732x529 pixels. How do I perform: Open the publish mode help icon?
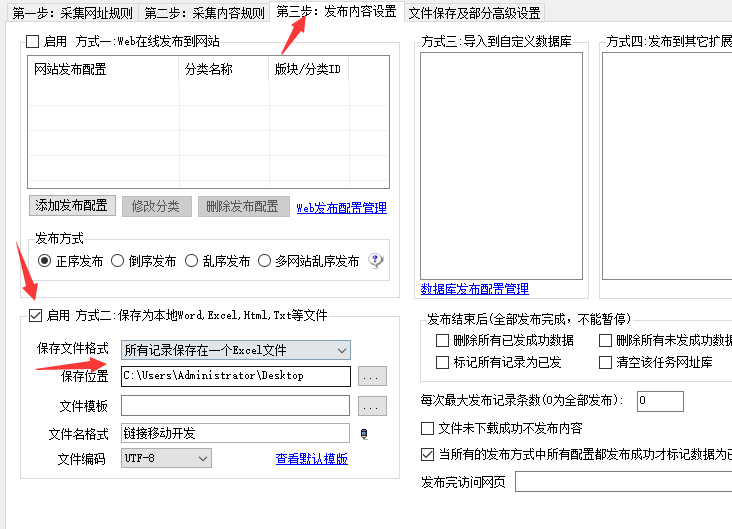pos(376,261)
